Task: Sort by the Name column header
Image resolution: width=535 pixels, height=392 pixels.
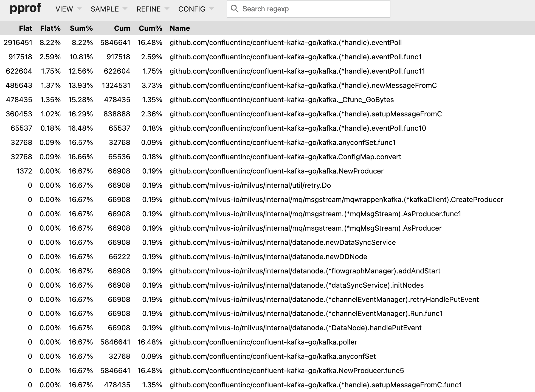Action: click(x=179, y=28)
